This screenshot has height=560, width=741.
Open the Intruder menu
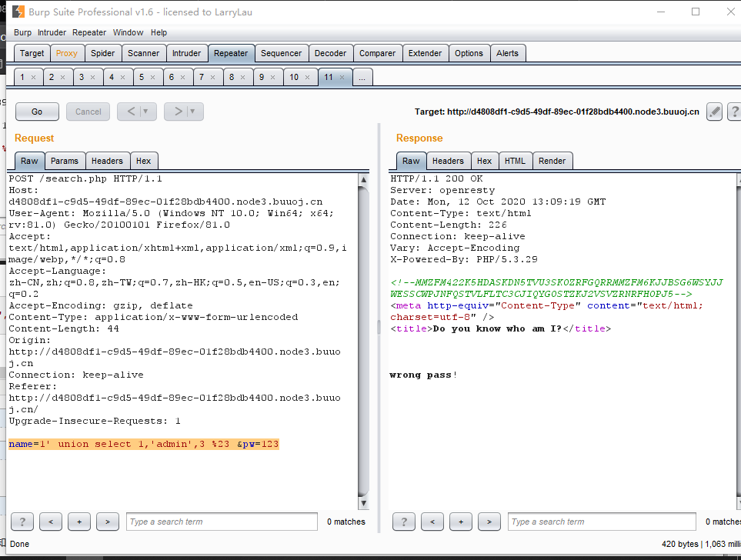click(52, 32)
